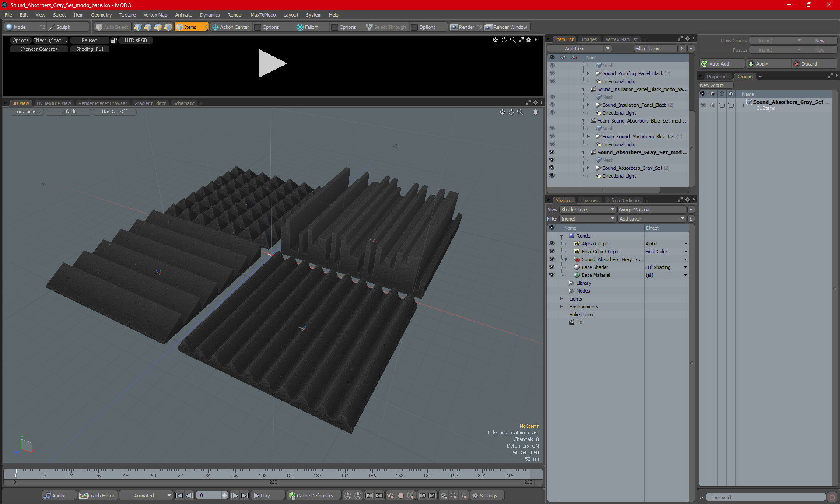Toggle visibility of Sound_Absorbers_Gray_Set group
This screenshot has height=504, width=840.
(x=703, y=105)
